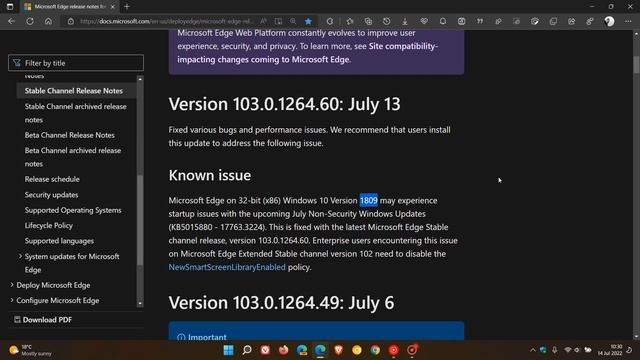Click highlighted text 1809
640x360 pixels.
369,200
